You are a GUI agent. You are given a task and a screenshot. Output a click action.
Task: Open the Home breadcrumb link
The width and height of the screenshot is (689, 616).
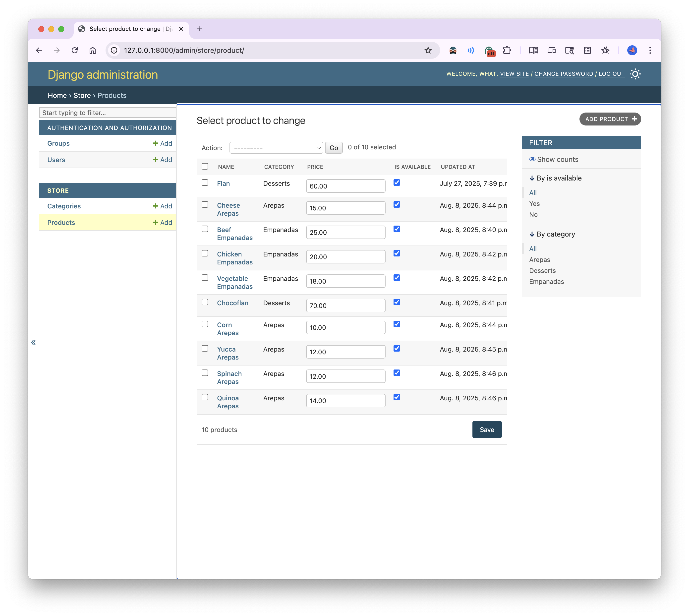pos(57,95)
